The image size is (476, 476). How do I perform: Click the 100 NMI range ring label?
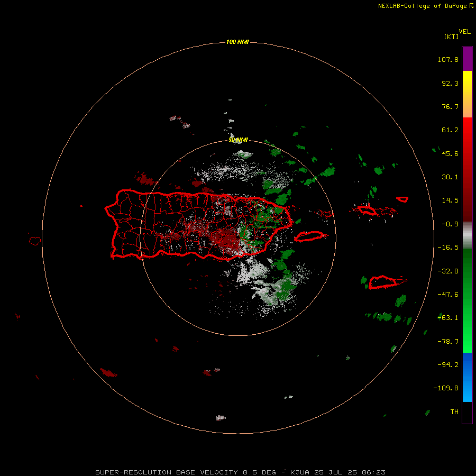coord(237,42)
